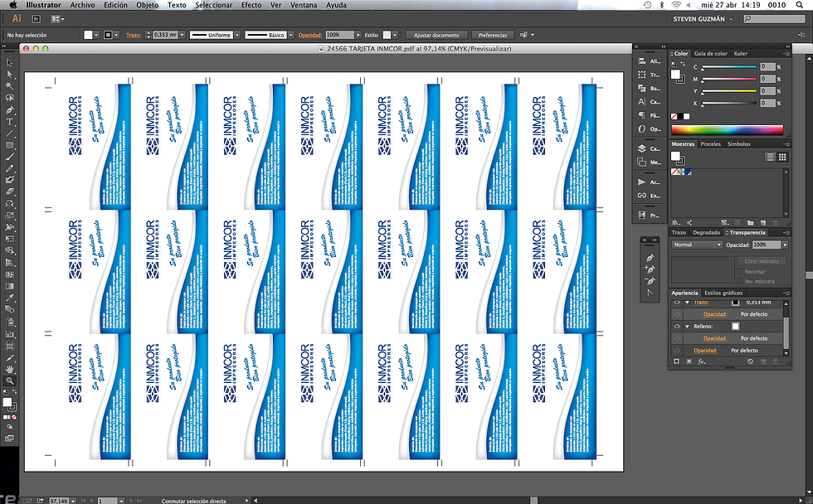The height and width of the screenshot is (504, 813).
Task: Choose Add Anchor Point tool in floating panel
Action: [x=650, y=269]
